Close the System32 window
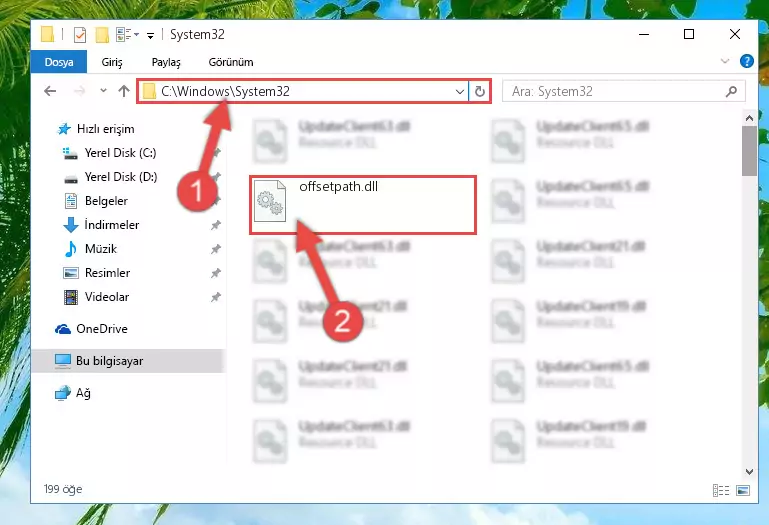The width and height of the screenshot is (769, 525). (x=734, y=34)
